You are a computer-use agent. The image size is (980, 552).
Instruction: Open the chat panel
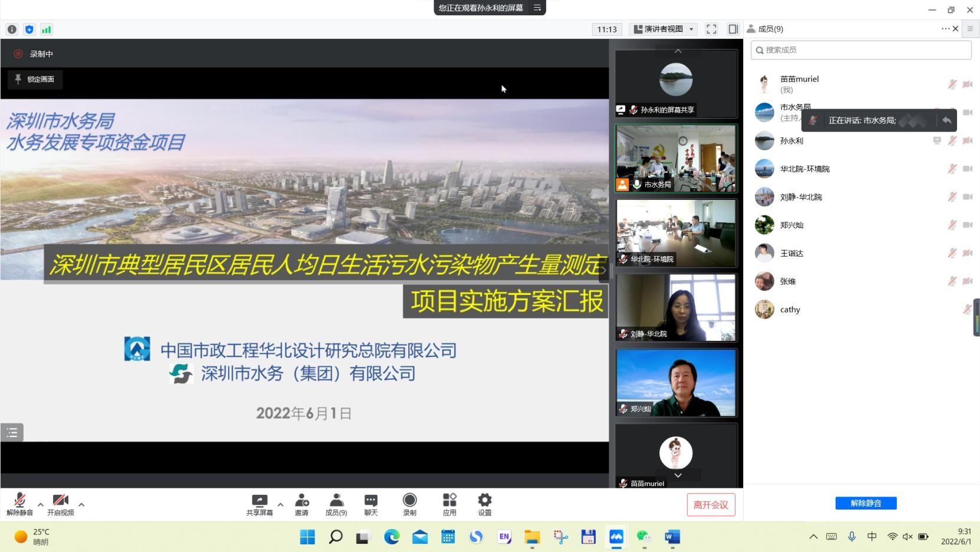(x=371, y=504)
